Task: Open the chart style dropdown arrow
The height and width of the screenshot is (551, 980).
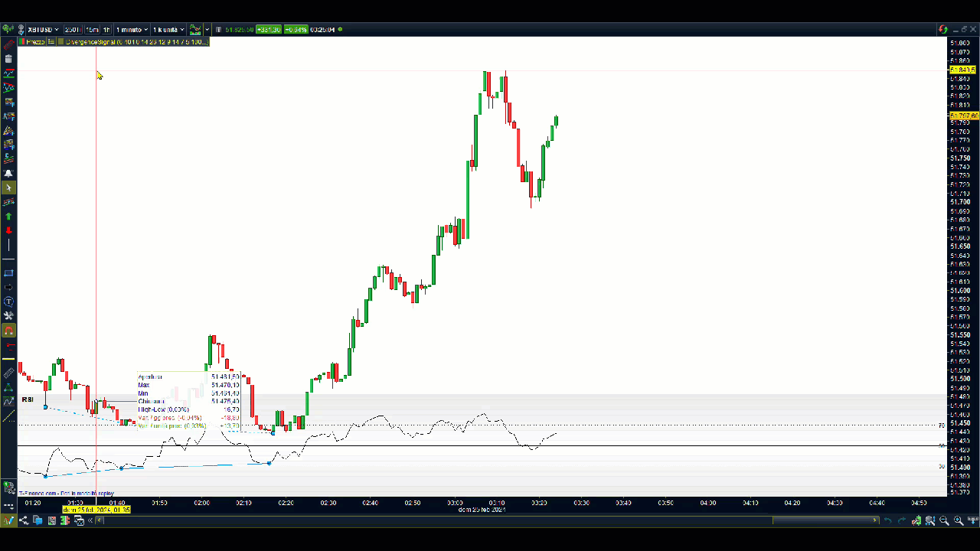Action: (x=207, y=30)
